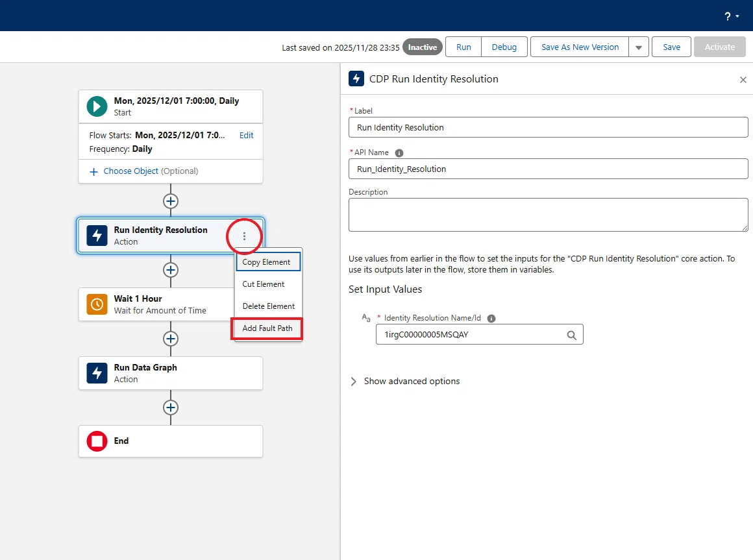Click the Frequency: Daily text
The width and height of the screenshot is (753, 560).
click(121, 149)
